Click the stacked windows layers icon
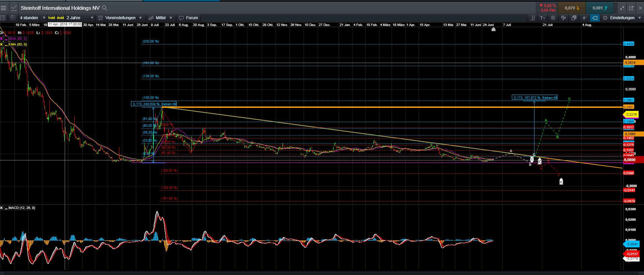 click(x=574, y=18)
